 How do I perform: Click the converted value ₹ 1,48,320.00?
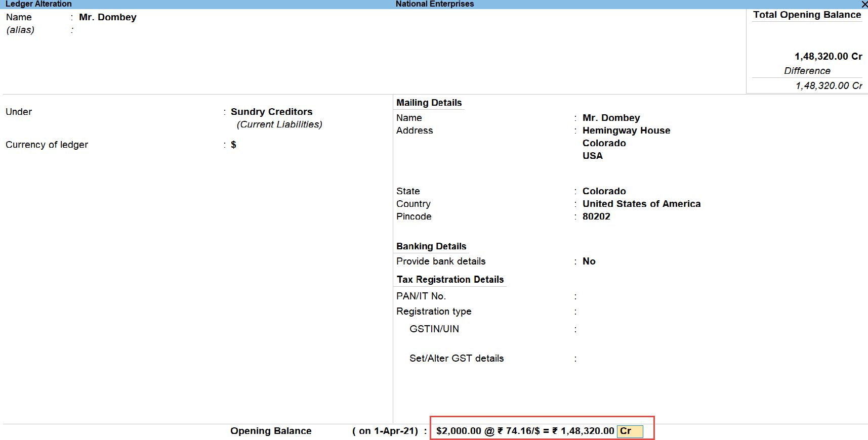pyautogui.click(x=583, y=431)
